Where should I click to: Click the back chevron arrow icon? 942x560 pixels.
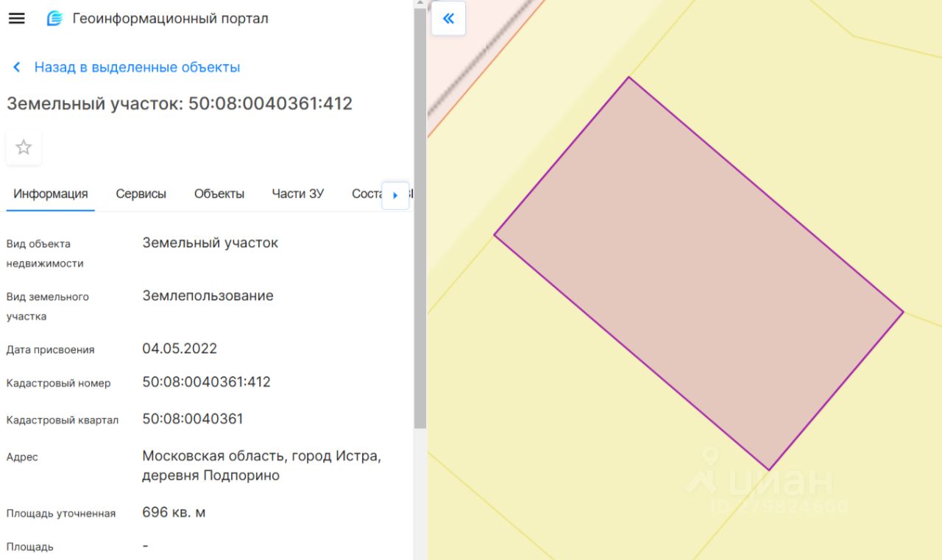point(16,68)
